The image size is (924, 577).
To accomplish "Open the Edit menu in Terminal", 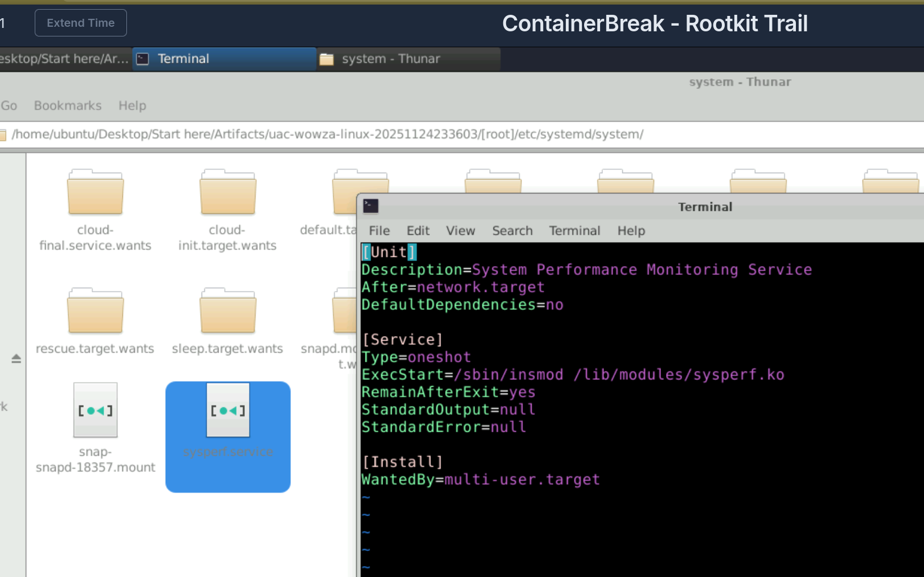I will (x=418, y=231).
